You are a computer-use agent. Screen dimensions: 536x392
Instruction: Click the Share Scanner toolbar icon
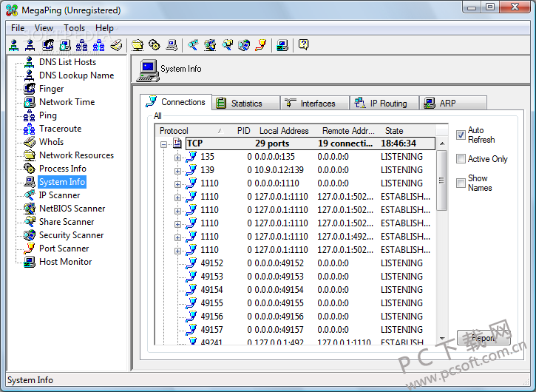point(227,45)
